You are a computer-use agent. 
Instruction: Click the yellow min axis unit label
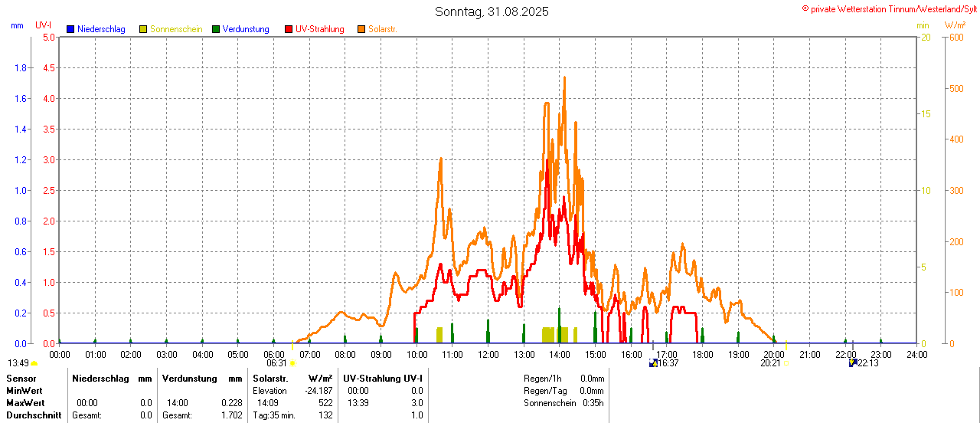923,25
